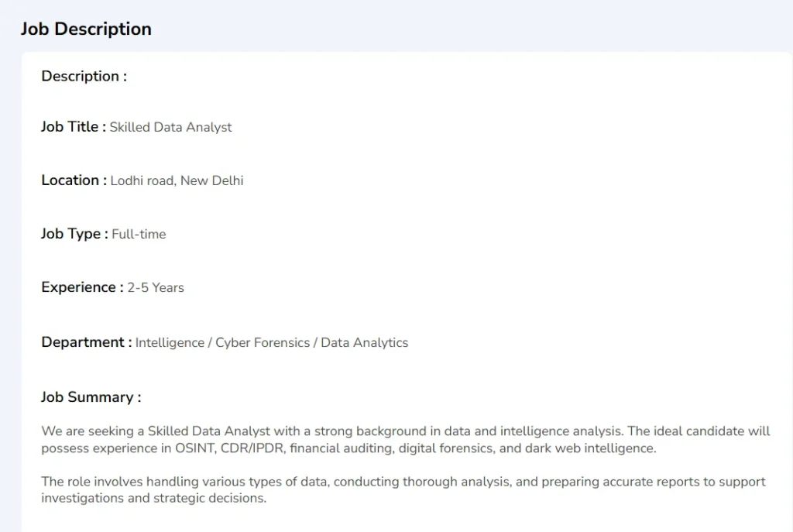Click the Cyber Forensics department text
Image resolution: width=793 pixels, height=532 pixels.
[263, 343]
